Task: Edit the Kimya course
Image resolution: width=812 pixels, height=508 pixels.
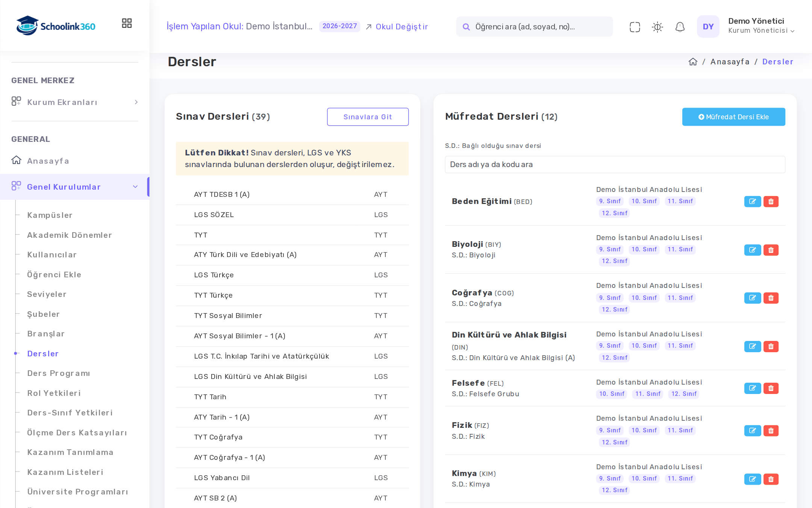Action: pos(752,479)
